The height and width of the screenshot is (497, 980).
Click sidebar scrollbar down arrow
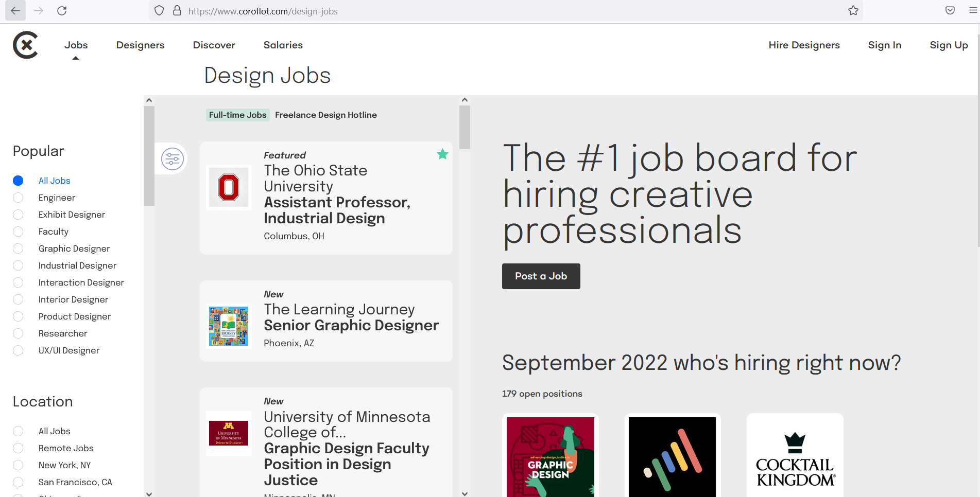coord(149,493)
